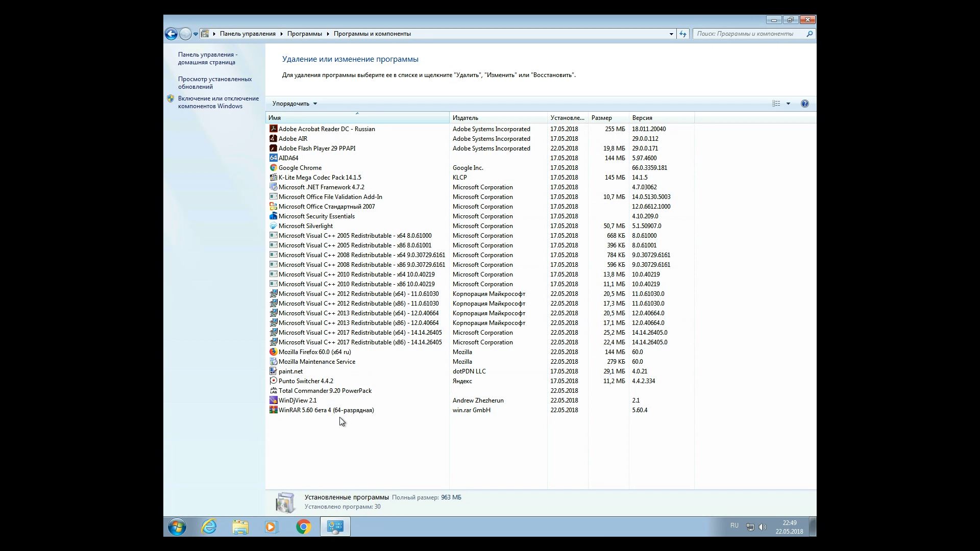Screen dimensions: 980x551
Task: Click the Adobe Flash Player 29 PPAPI icon
Action: (273, 148)
